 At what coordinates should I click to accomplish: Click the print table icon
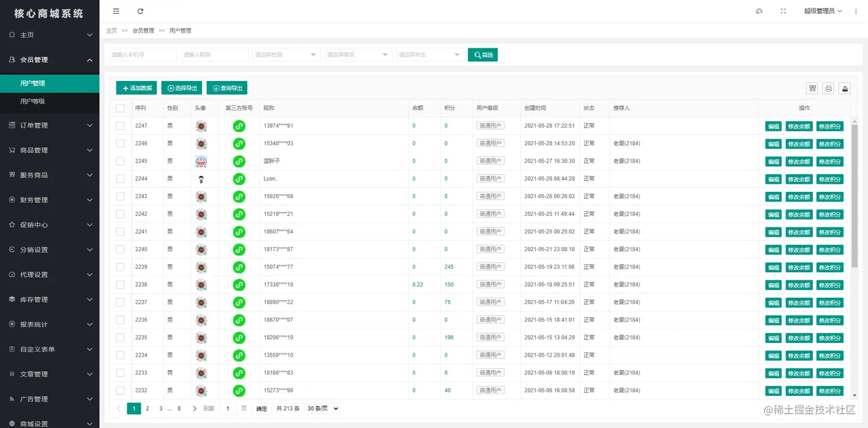[828, 88]
